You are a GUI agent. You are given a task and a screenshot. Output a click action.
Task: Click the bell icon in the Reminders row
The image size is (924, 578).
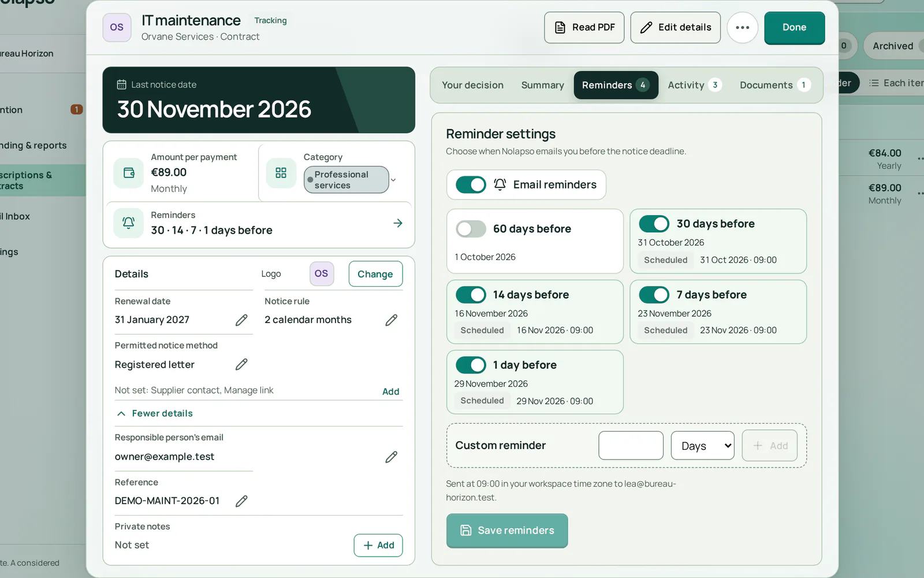[x=129, y=223]
